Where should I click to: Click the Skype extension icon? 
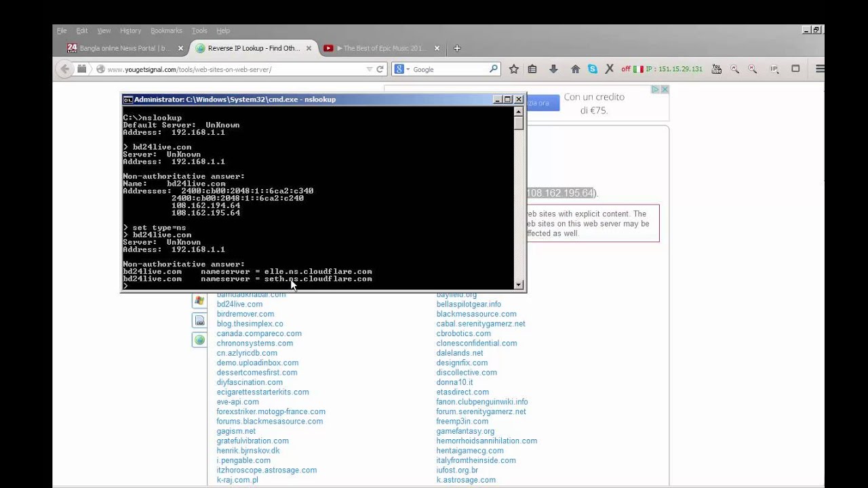(x=593, y=69)
